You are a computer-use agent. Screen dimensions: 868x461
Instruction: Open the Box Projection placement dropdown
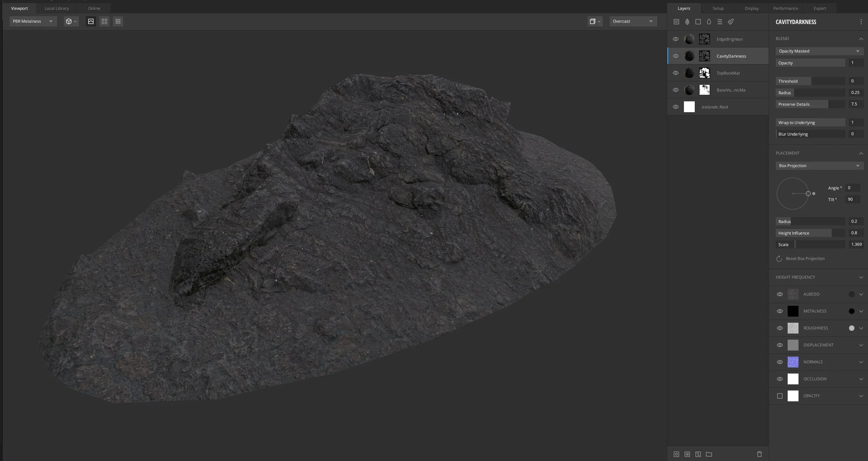[x=819, y=166]
